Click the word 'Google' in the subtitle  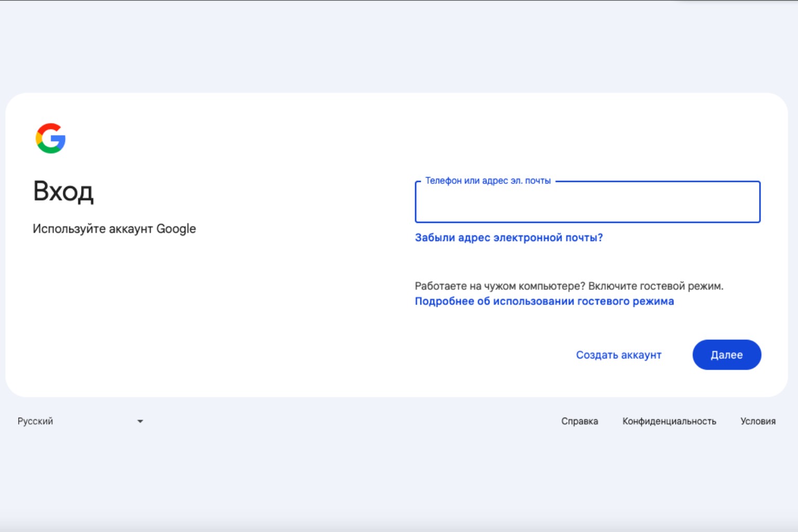[x=176, y=229]
